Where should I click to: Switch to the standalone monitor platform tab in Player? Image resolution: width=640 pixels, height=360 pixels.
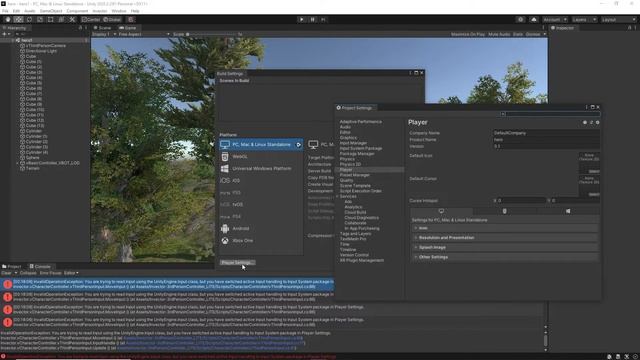tap(441, 211)
